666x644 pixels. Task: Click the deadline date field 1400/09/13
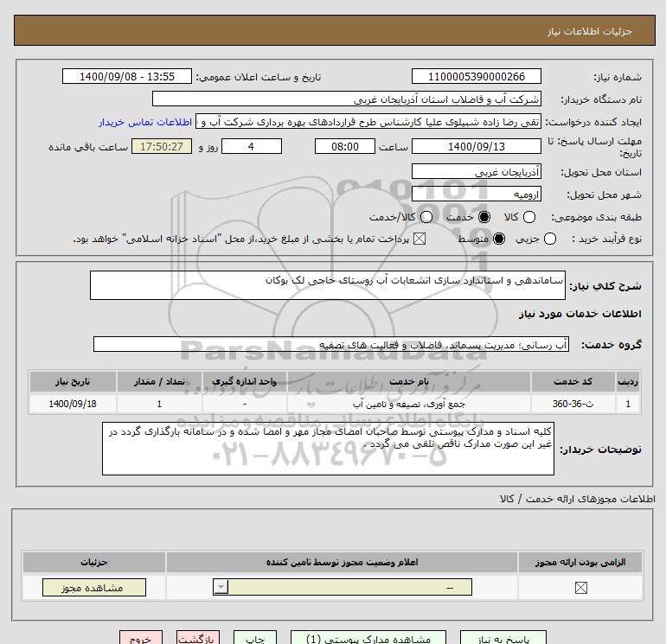476,146
